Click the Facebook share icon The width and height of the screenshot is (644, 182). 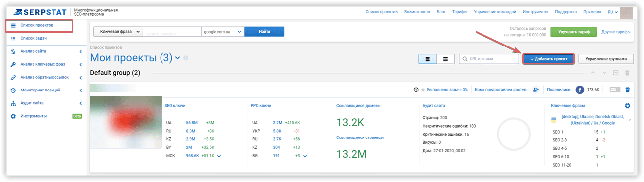(580, 90)
